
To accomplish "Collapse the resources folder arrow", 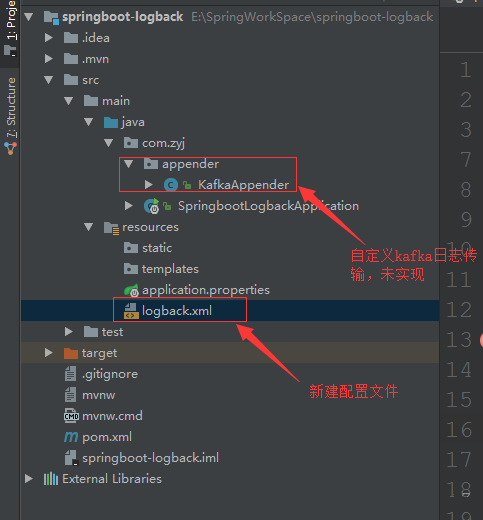I will click(x=89, y=227).
